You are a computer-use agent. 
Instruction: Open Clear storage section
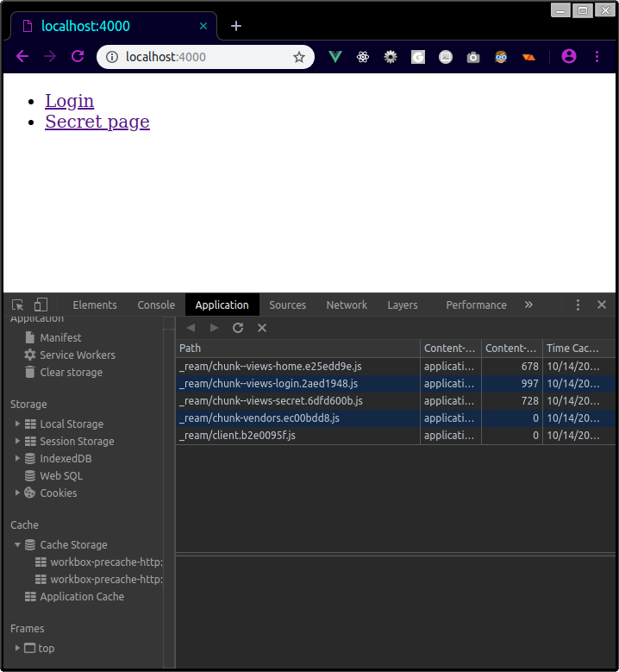coord(71,373)
